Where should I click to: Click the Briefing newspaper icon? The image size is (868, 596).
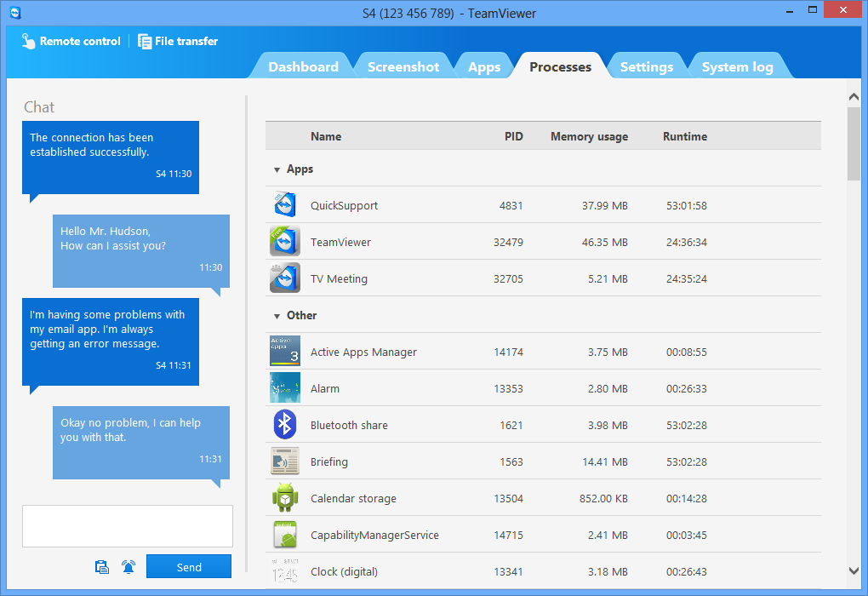click(285, 461)
